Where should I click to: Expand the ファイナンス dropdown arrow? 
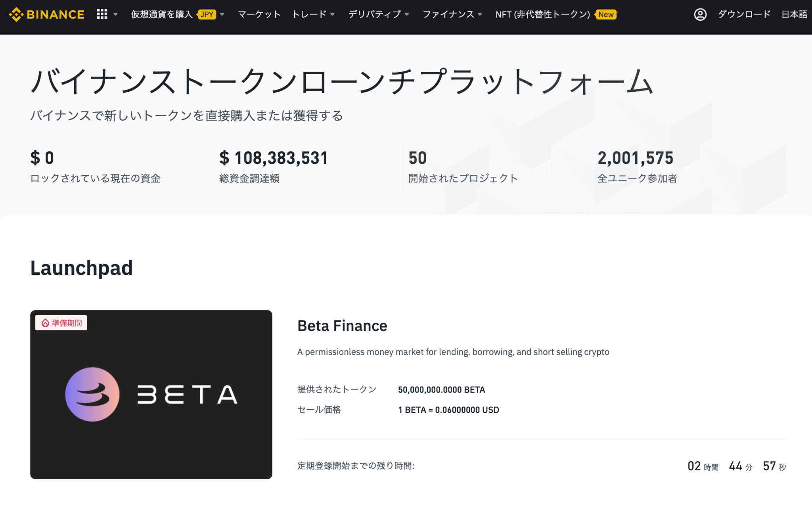point(480,14)
